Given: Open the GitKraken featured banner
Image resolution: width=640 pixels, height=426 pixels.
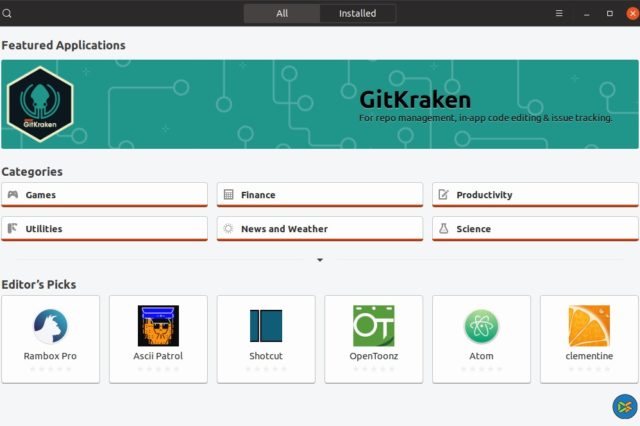Looking at the screenshot, I should [x=320, y=104].
